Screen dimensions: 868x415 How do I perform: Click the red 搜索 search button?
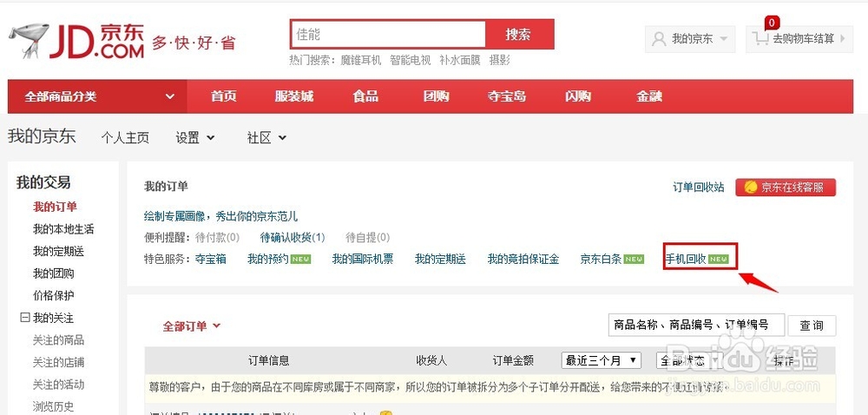point(519,35)
